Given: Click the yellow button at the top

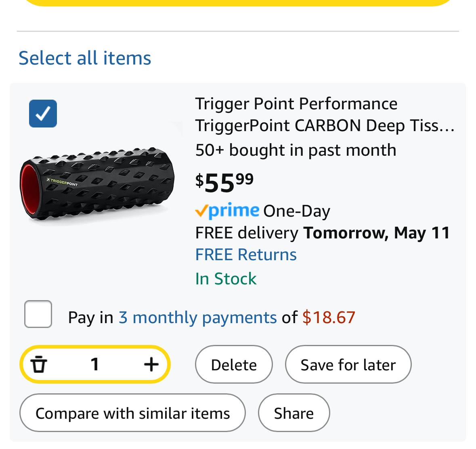Looking at the screenshot, I should [x=238, y=2].
